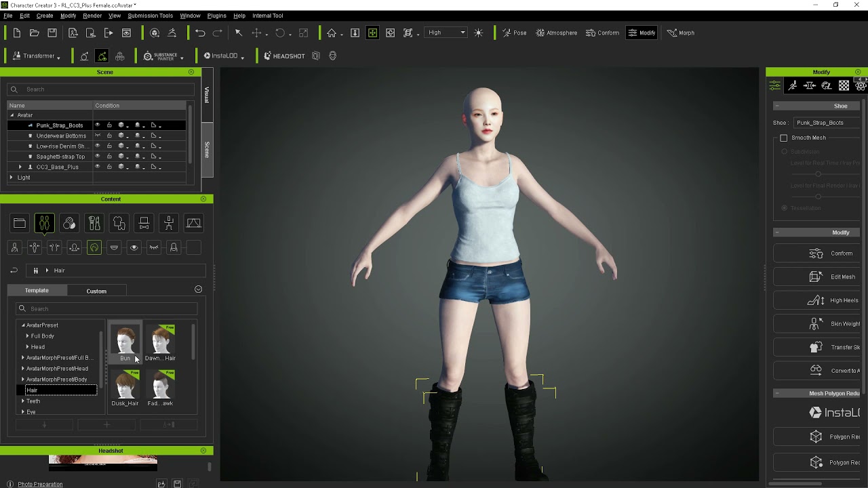
Task: Hide Punk_Strap_Boots with its eye icon
Action: (x=98, y=125)
